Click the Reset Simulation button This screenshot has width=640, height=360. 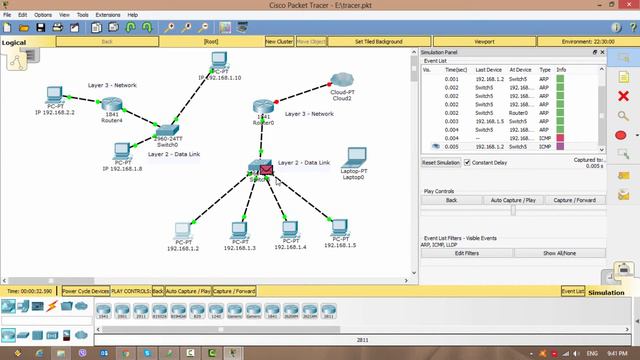[x=441, y=162]
